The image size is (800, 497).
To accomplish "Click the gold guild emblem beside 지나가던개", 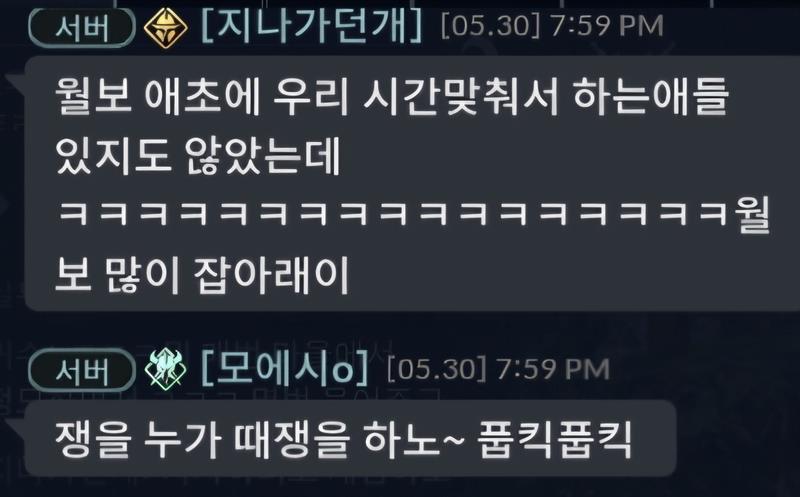I will pos(166,29).
